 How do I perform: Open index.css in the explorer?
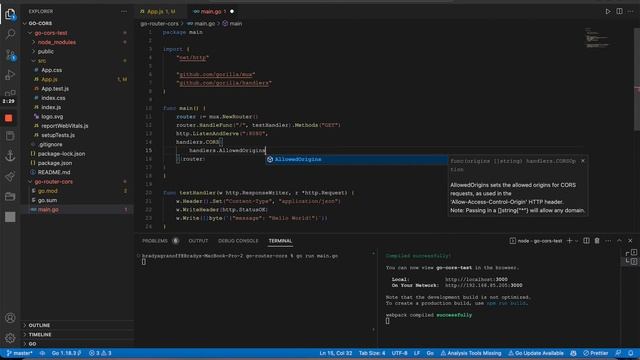coord(78,98)
